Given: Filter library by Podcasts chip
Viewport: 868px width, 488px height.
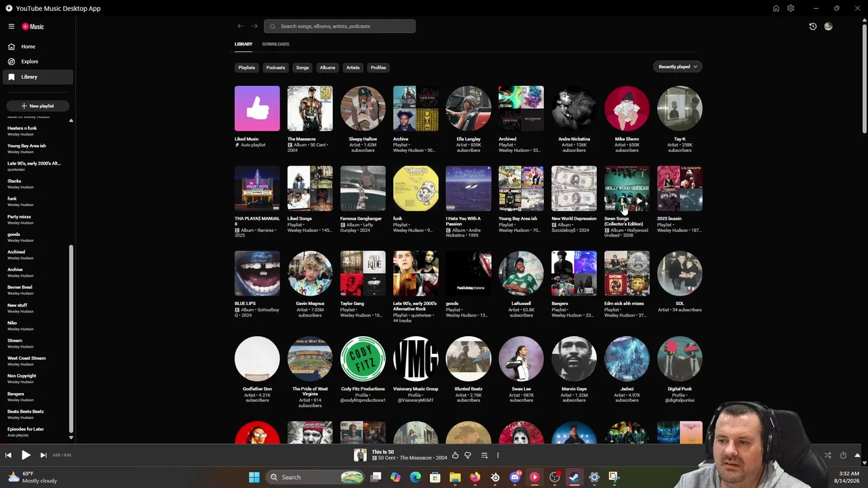Looking at the screenshot, I should pyautogui.click(x=275, y=68).
